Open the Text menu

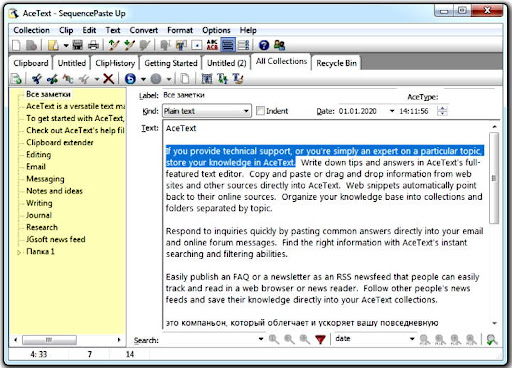tap(113, 30)
